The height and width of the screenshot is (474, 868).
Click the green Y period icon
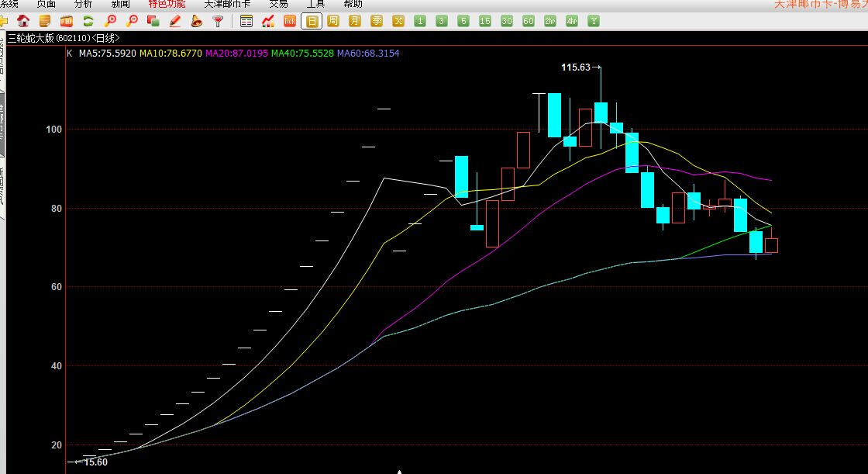pyautogui.click(x=594, y=21)
